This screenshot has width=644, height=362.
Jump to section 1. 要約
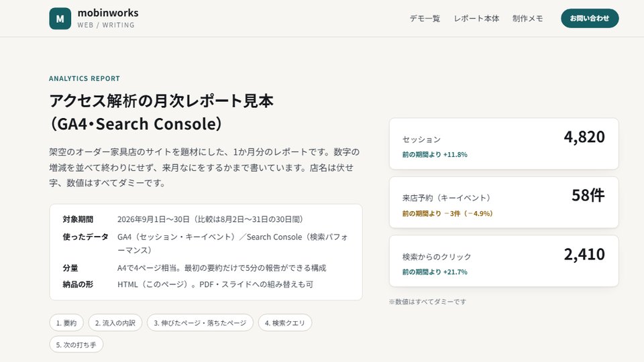click(x=66, y=323)
